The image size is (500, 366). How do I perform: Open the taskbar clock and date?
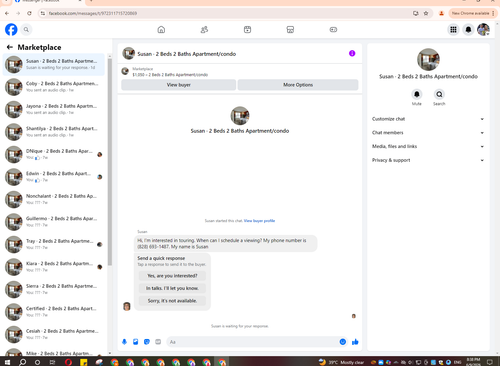[x=473, y=362]
